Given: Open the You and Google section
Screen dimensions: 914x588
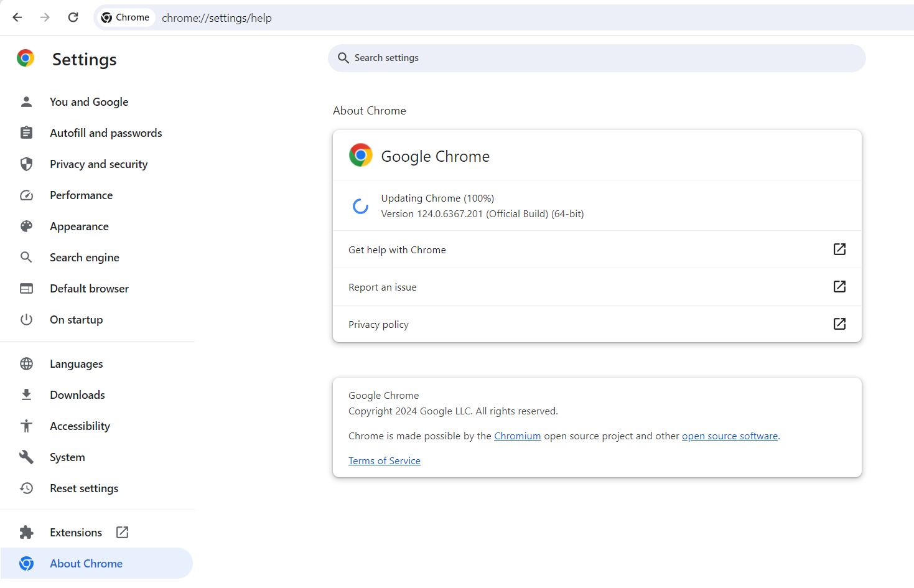Looking at the screenshot, I should pos(89,102).
